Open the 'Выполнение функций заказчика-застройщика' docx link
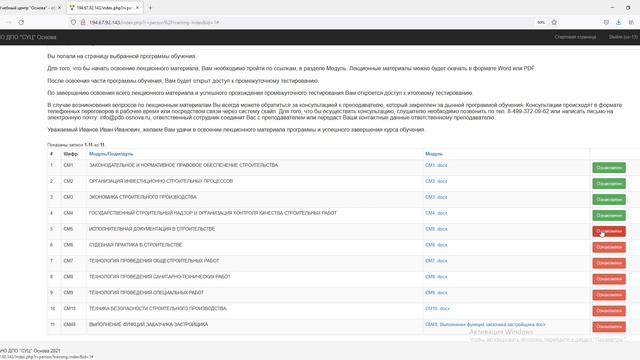This screenshot has width=640, height=360. (485, 324)
